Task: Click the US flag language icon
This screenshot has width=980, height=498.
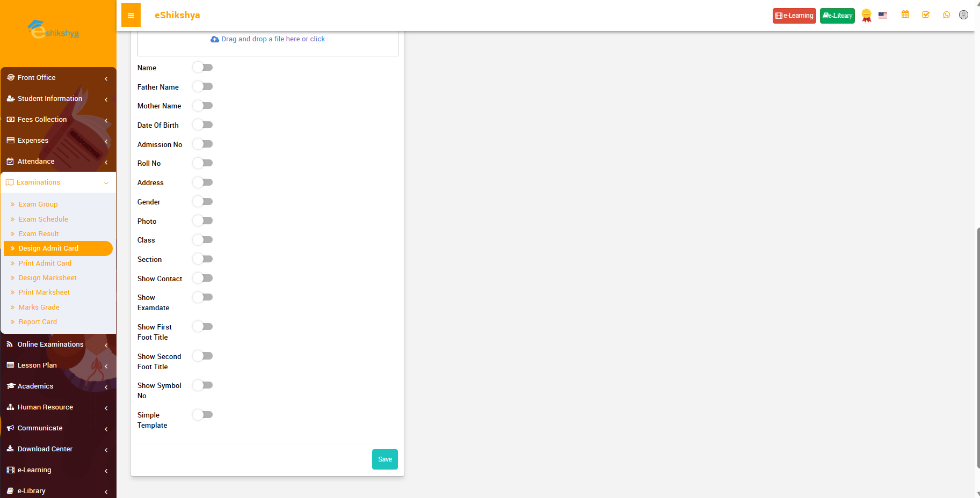Action: pos(883,16)
